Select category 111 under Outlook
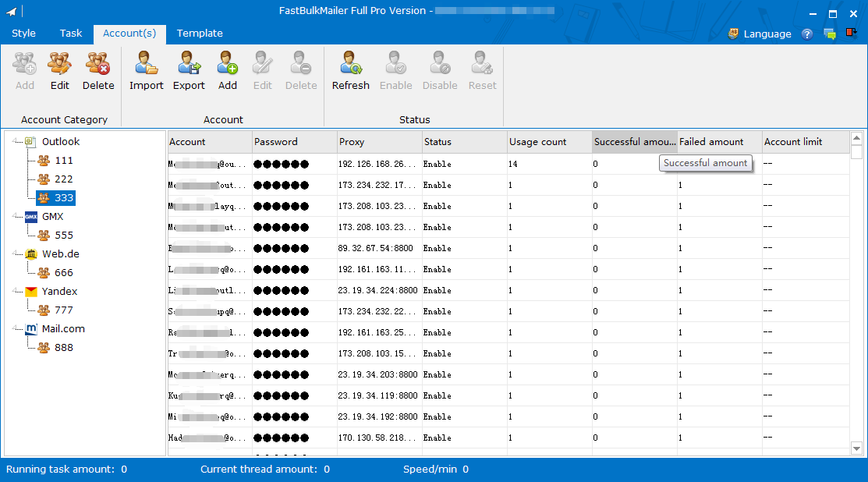 (x=63, y=161)
